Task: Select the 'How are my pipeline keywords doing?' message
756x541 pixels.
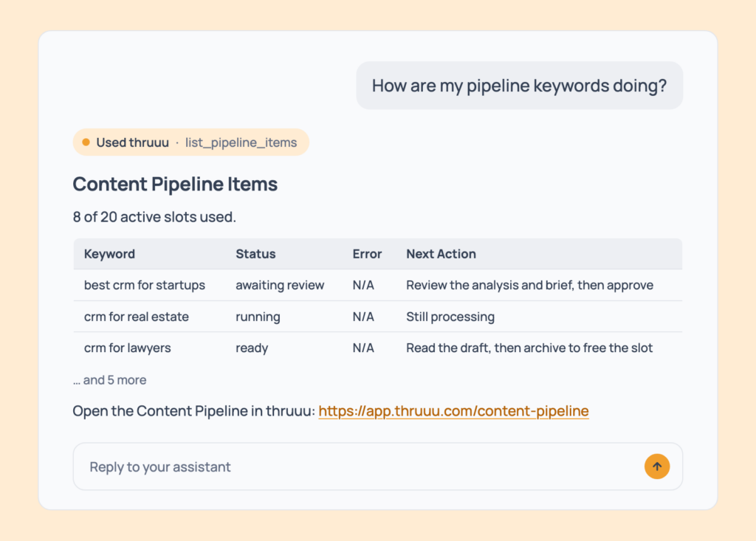Action: pos(519,86)
